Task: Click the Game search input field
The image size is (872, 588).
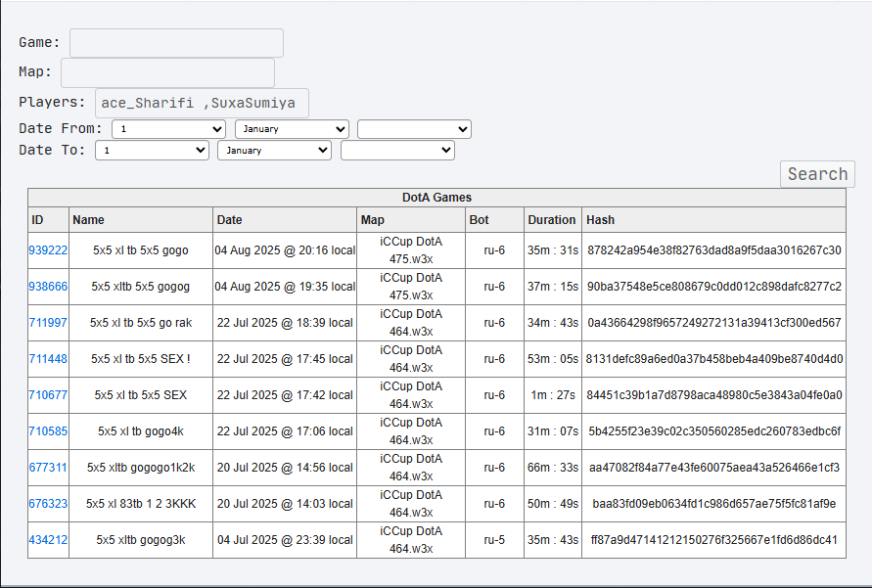Action: 176,43
